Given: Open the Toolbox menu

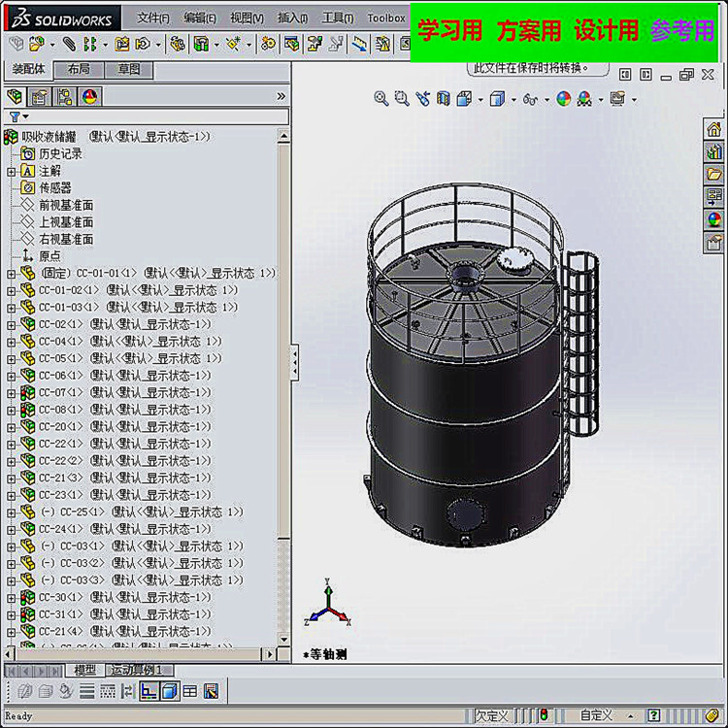Looking at the screenshot, I should coord(386,18).
